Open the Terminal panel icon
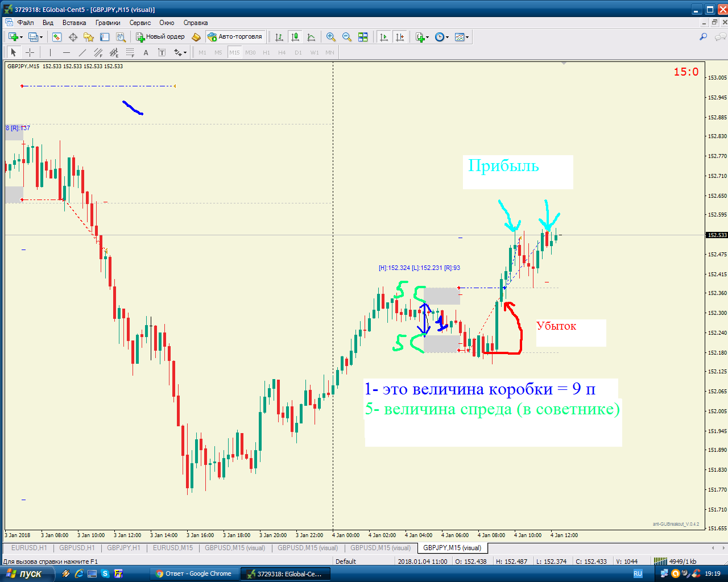 105,37
